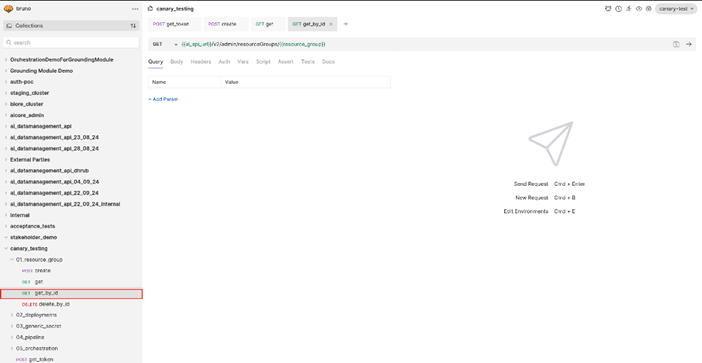Switch to the GET get tab
The height and width of the screenshot is (363, 702).
(x=268, y=24)
